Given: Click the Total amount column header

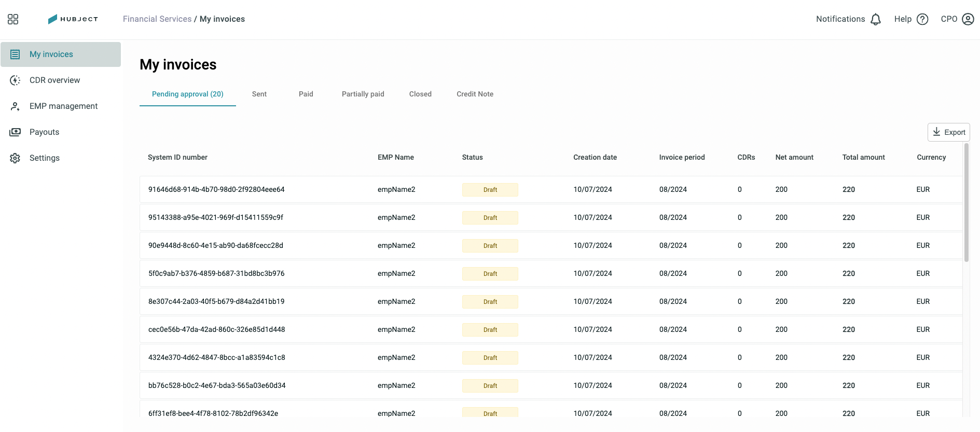Looking at the screenshot, I should (x=864, y=158).
